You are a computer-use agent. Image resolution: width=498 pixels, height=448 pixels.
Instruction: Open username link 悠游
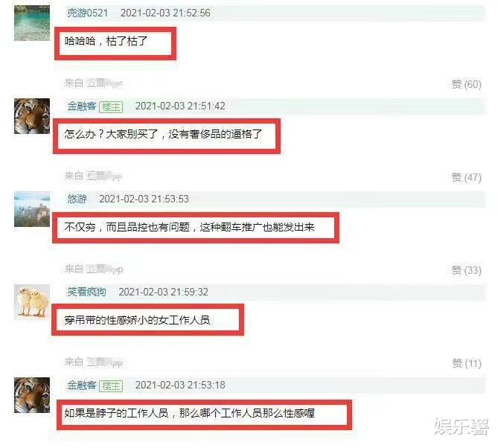click(x=77, y=199)
